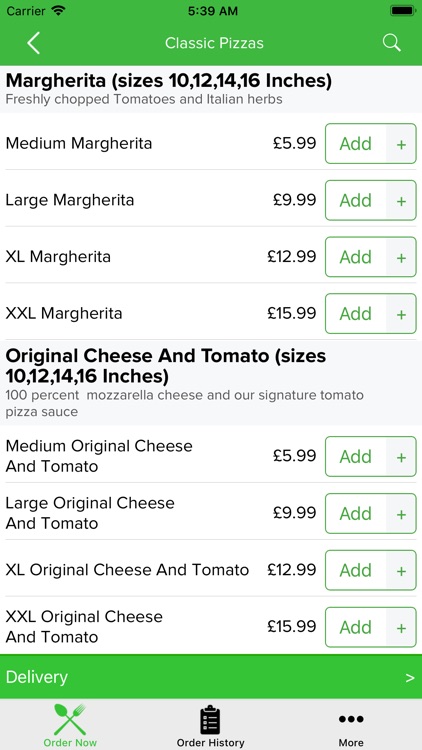Open the search magnifier icon
This screenshot has height=750, width=422.
tap(391, 43)
